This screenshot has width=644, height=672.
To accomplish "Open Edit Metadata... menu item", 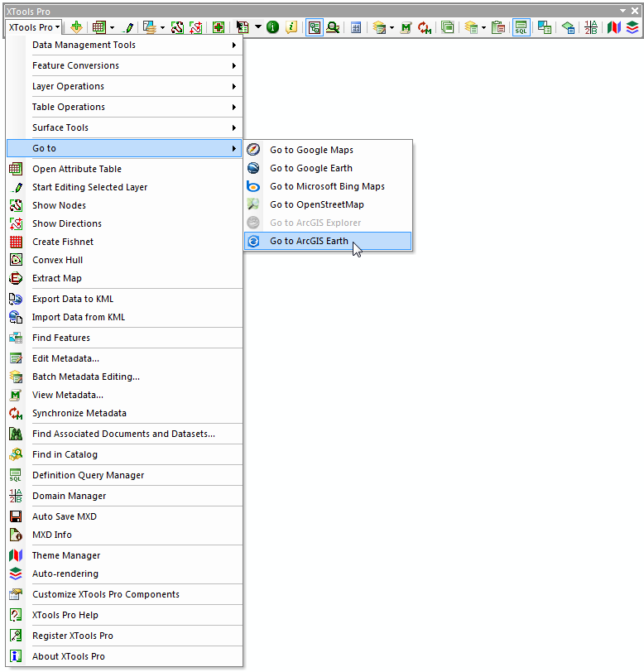I will [124, 358].
